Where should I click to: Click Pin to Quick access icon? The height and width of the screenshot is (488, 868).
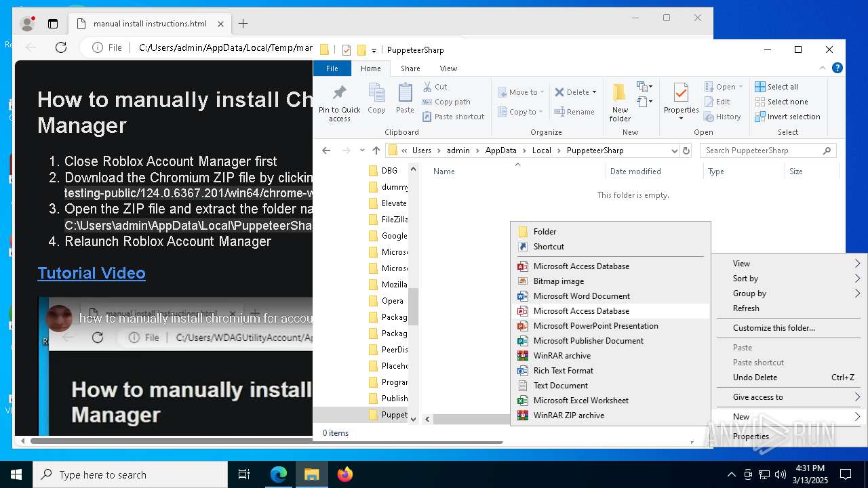pos(339,103)
